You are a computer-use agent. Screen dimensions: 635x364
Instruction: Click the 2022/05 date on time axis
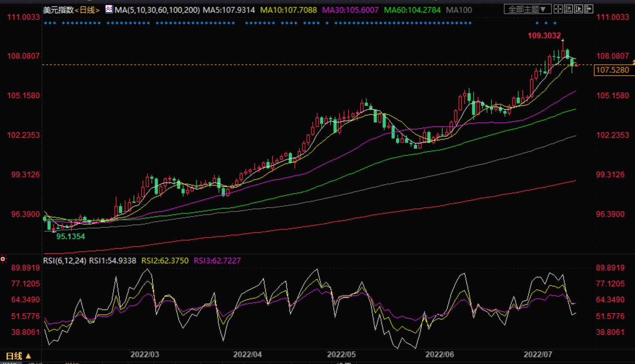click(x=341, y=354)
